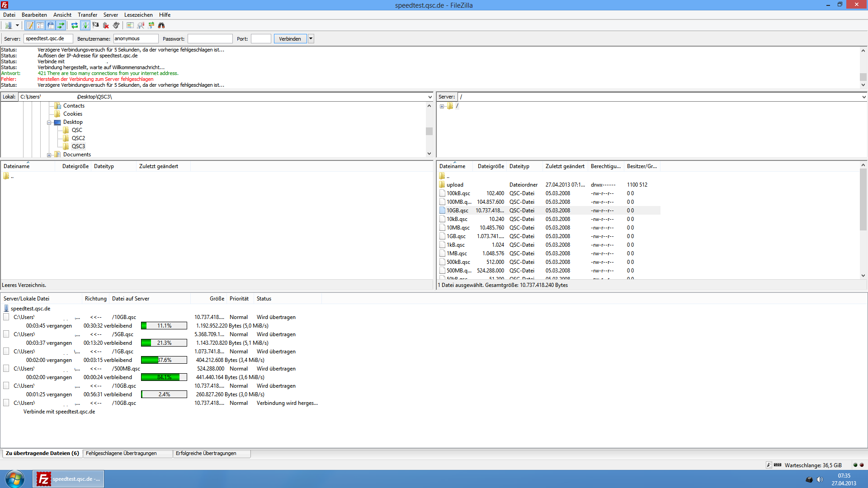Open the Verbinden quickconnect history dropdown

tap(311, 39)
